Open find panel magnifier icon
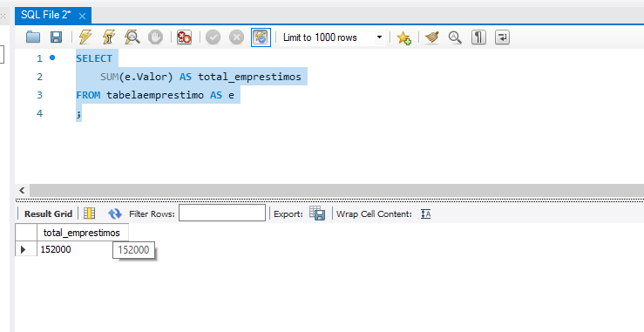The width and height of the screenshot is (644, 332). [x=455, y=37]
